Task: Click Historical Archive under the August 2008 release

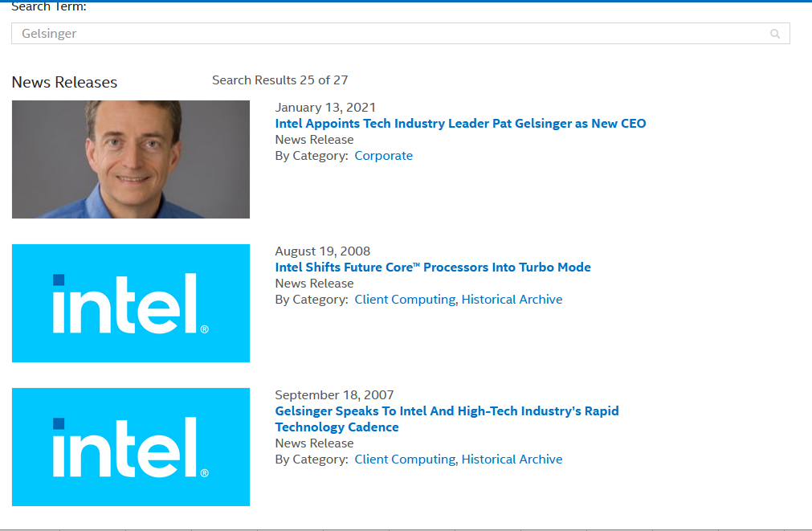Action: (512, 300)
